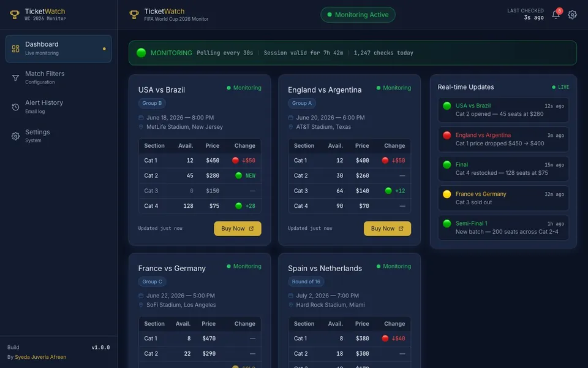Click the Group B tag
Viewport: 588px width, 368px height.
pyautogui.click(x=152, y=103)
